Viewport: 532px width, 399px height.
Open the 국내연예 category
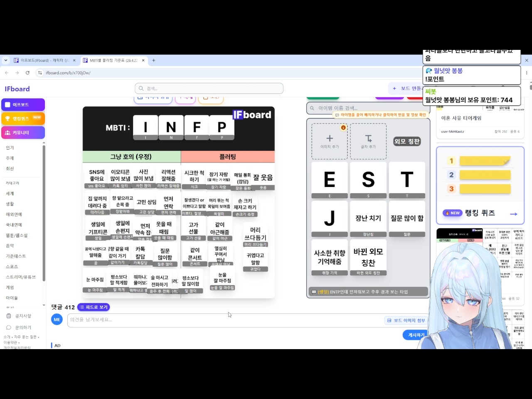pyautogui.click(x=14, y=225)
